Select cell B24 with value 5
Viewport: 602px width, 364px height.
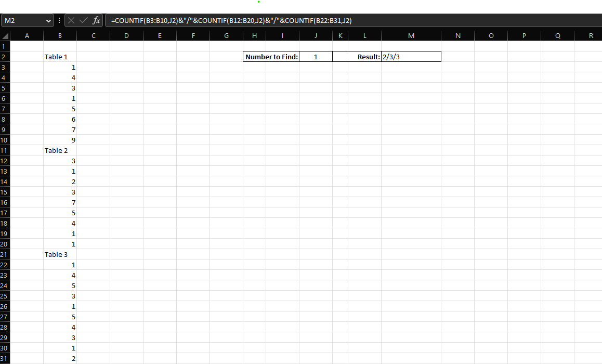[60, 285]
